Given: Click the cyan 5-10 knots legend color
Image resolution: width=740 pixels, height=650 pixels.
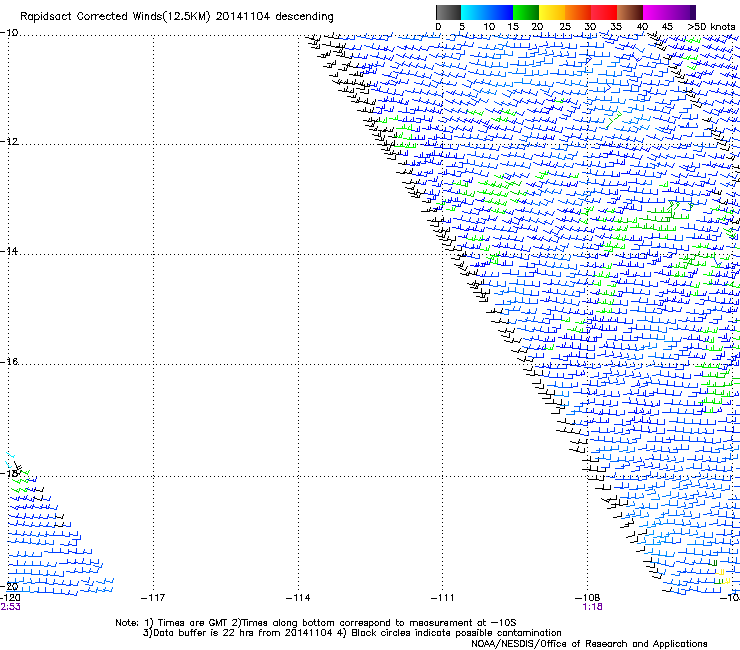Looking at the screenshot, I should coord(474,12).
